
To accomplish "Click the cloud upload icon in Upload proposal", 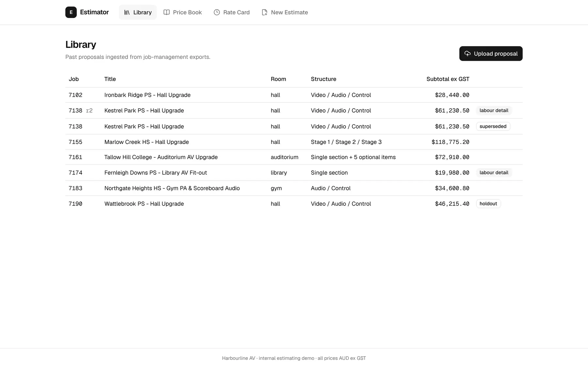I will (467, 54).
